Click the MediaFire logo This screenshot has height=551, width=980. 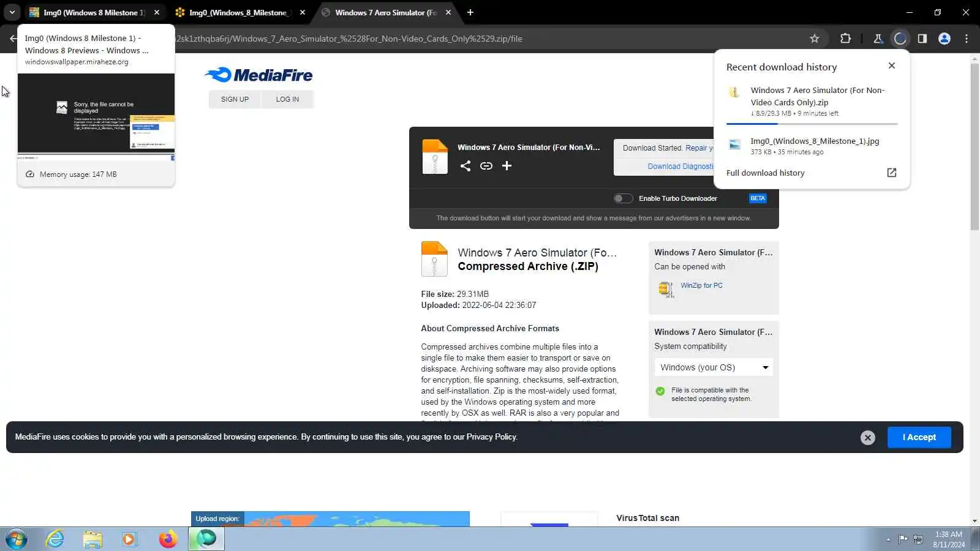point(258,75)
